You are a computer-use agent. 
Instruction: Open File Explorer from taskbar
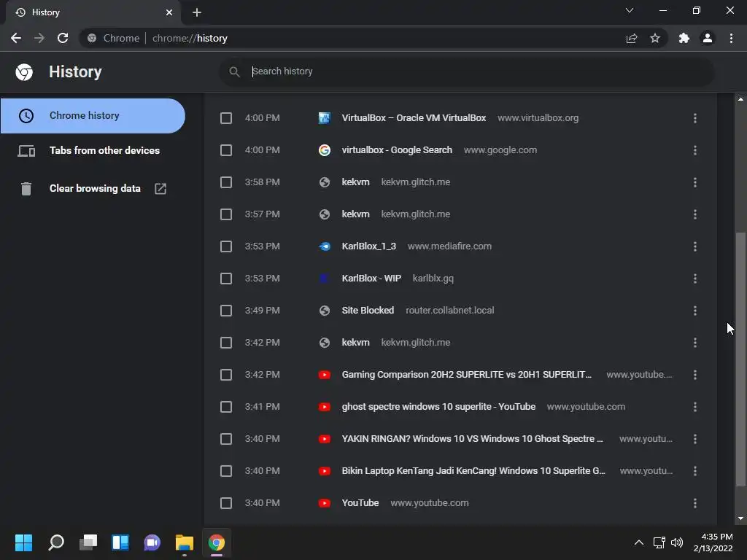coord(185,542)
